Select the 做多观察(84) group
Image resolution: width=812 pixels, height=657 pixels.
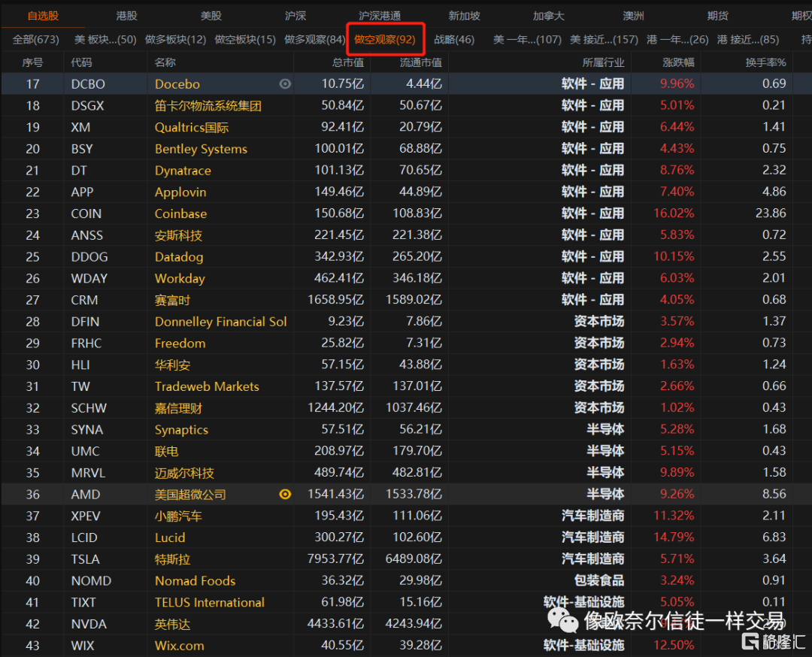pos(315,39)
